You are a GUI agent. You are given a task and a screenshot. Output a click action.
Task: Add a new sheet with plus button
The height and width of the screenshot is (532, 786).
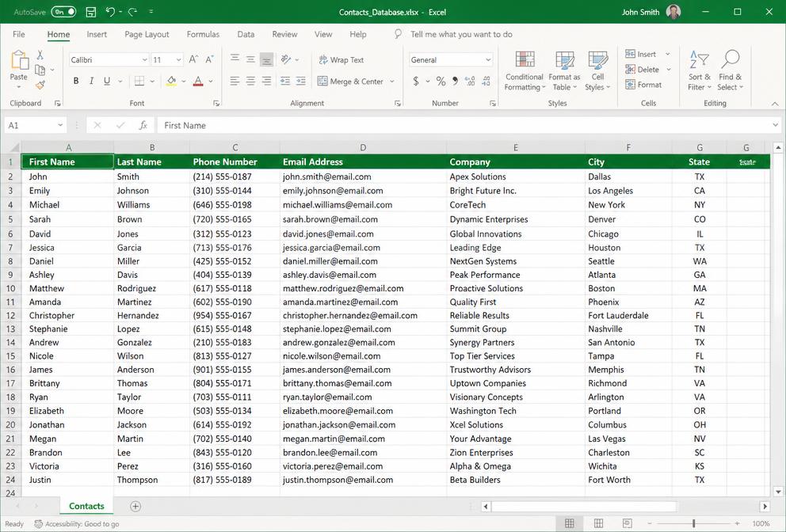tap(135, 506)
